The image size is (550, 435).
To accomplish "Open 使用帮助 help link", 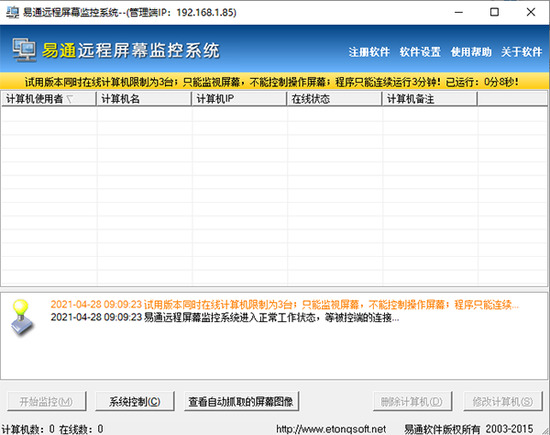I will tap(471, 52).
